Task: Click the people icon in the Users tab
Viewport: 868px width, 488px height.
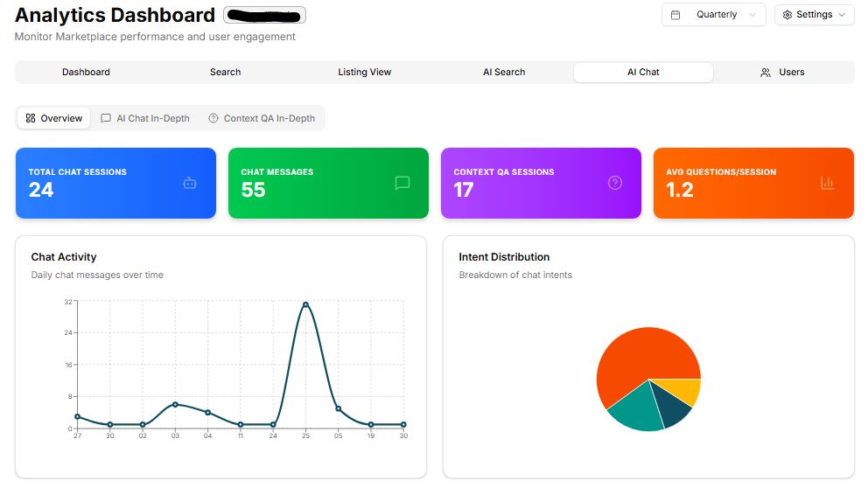Action: [x=766, y=73]
